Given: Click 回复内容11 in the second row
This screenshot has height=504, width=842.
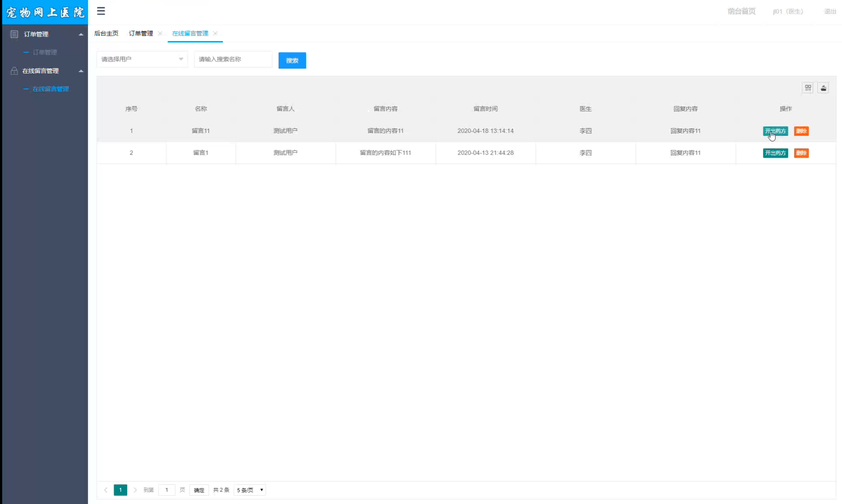Looking at the screenshot, I should coord(685,153).
